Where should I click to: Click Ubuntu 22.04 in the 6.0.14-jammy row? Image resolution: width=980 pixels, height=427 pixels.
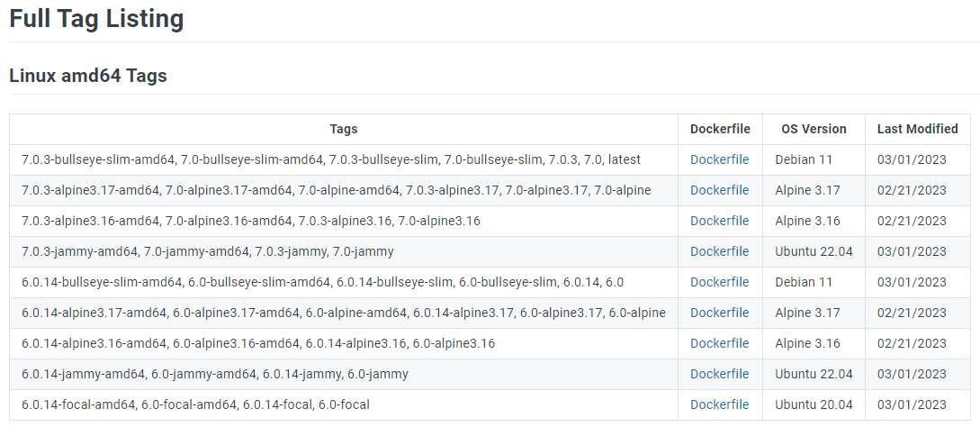coord(814,374)
